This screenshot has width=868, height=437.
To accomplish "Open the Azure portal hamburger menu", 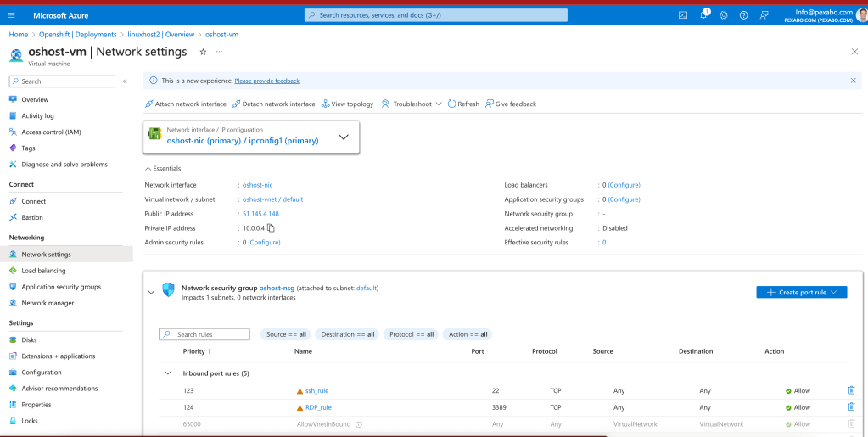I will pyautogui.click(x=11, y=15).
